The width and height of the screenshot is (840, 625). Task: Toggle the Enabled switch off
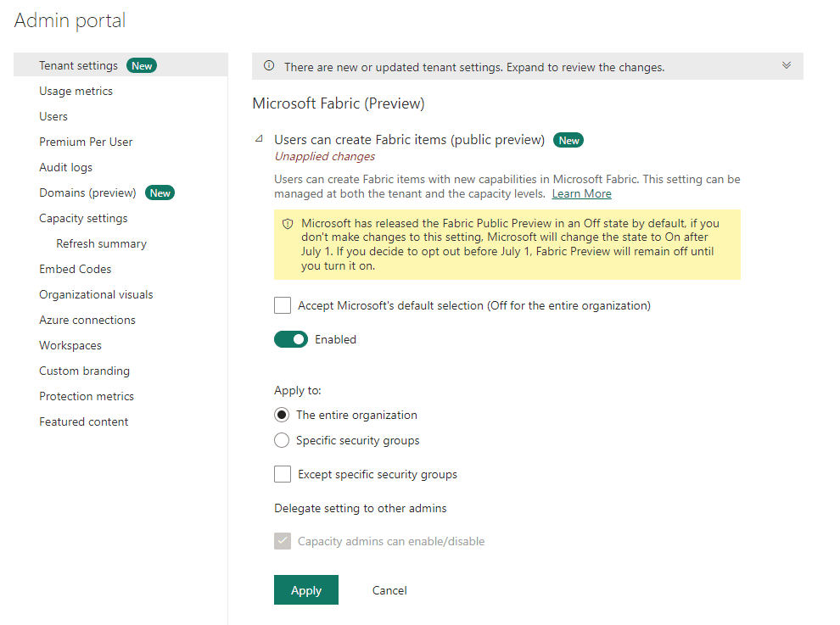point(291,339)
